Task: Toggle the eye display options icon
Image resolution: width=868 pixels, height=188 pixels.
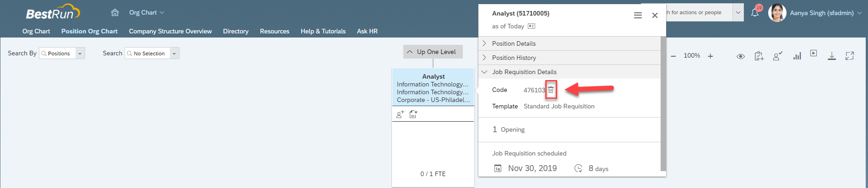Action: click(740, 56)
